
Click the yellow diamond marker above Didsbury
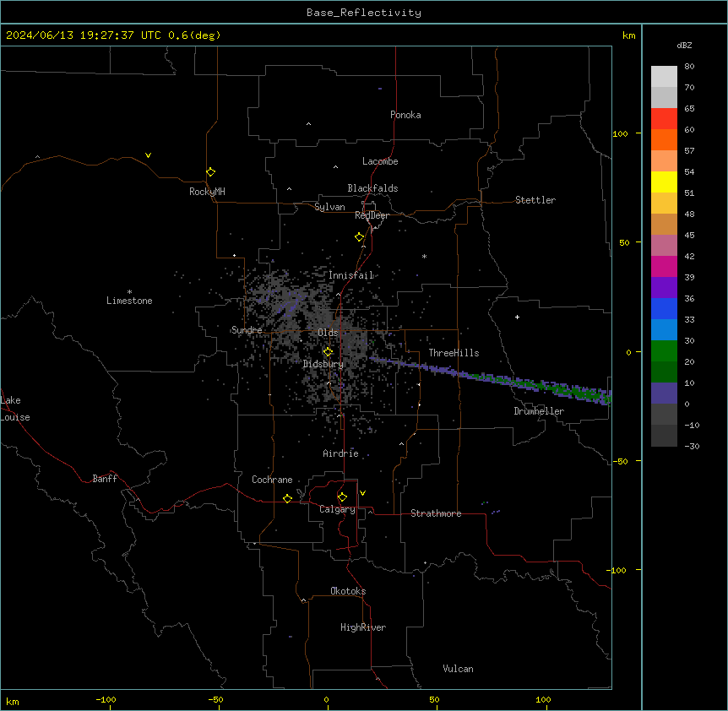[x=328, y=352]
